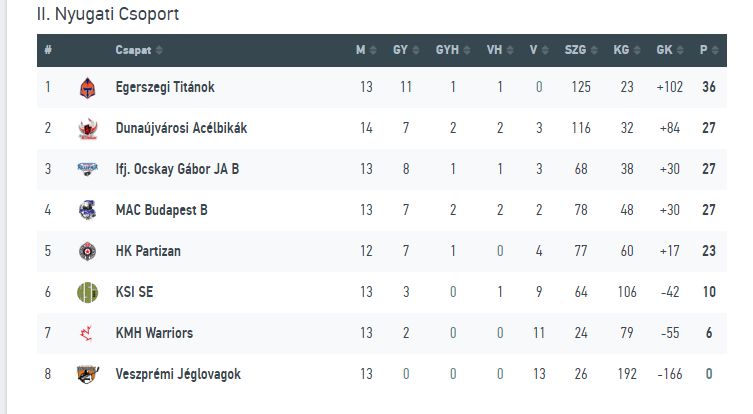Sort standings by the GY column
The height and width of the screenshot is (414, 753).
[406, 50]
